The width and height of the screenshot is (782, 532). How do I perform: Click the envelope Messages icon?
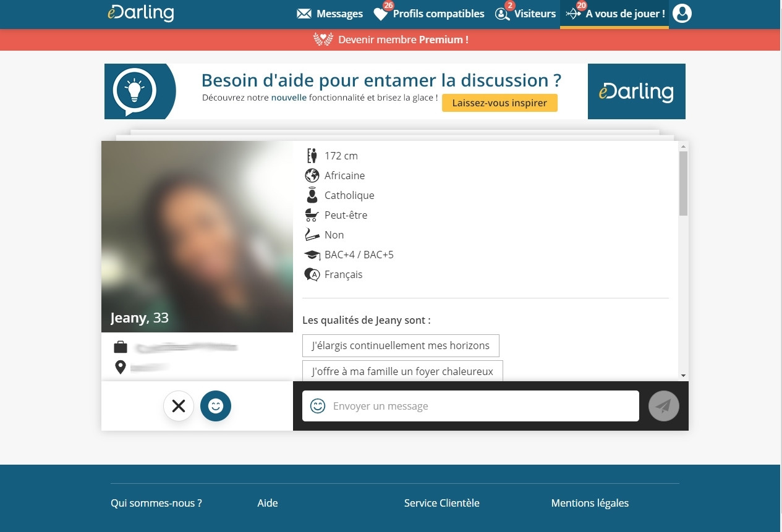pos(304,14)
